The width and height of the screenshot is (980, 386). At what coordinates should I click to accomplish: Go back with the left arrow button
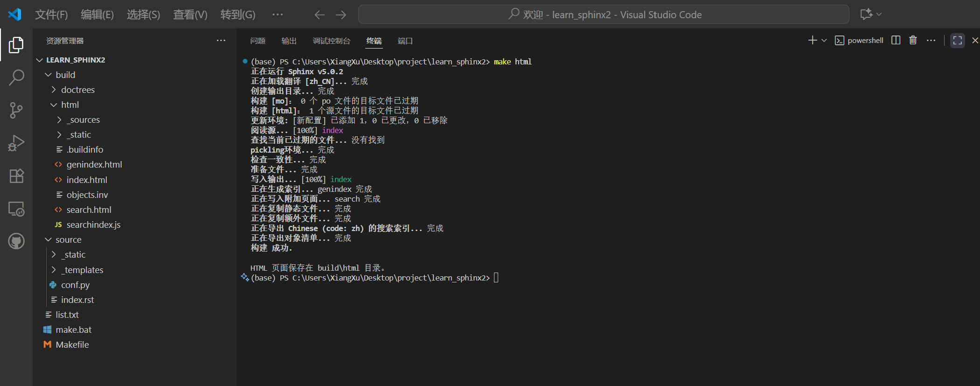tap(319, 15)
